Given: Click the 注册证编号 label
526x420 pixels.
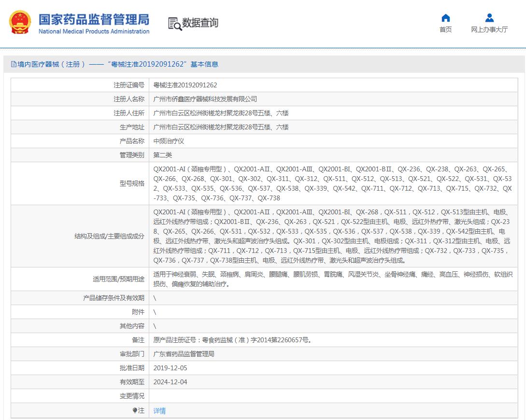Looking at the screenshot, I should pos(129,85).
